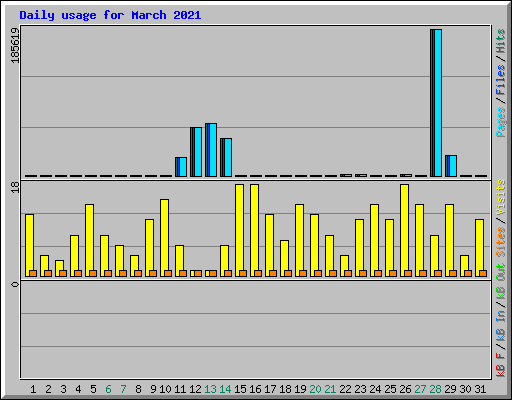Click day 21 on the x-axis
The height and width of the screenshot is (400, 512).
[330, 389]
